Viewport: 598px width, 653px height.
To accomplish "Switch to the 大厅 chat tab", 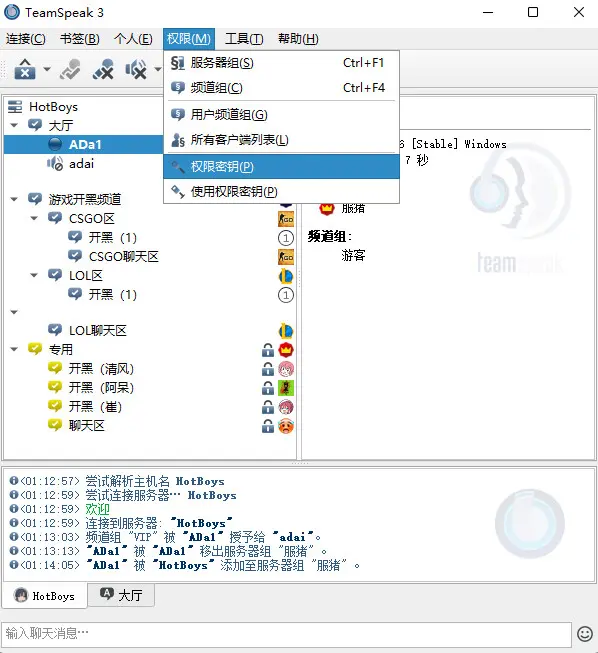I will (x=122, y=595).
